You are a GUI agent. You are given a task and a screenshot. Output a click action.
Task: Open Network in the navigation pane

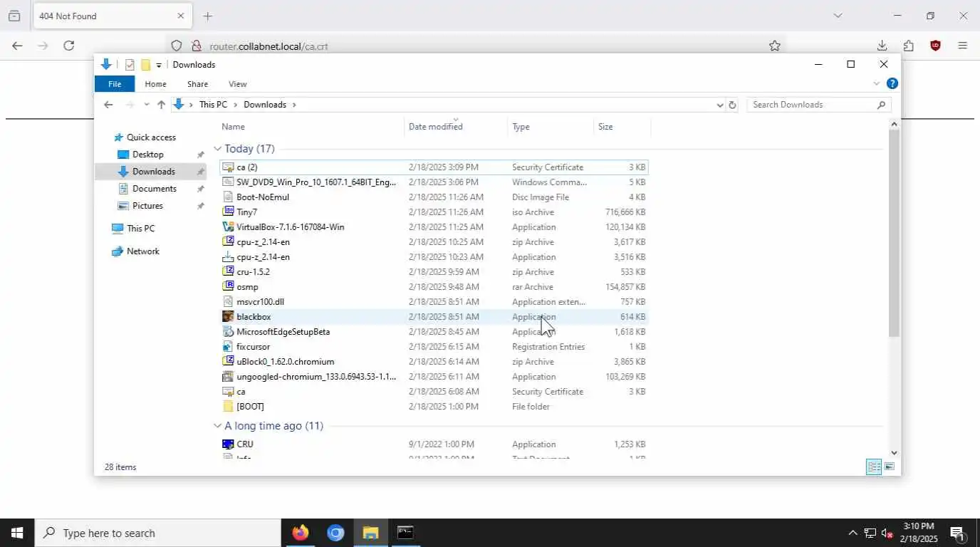(x=142, y=251)
